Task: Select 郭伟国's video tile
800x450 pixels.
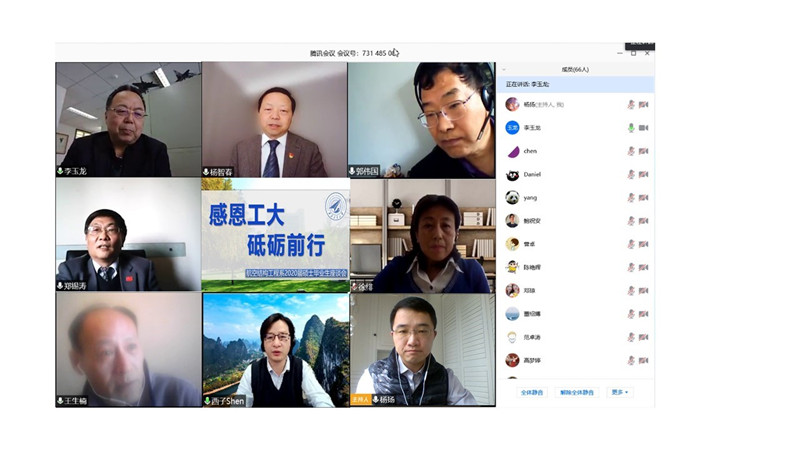Action: (x=421, y=120)
